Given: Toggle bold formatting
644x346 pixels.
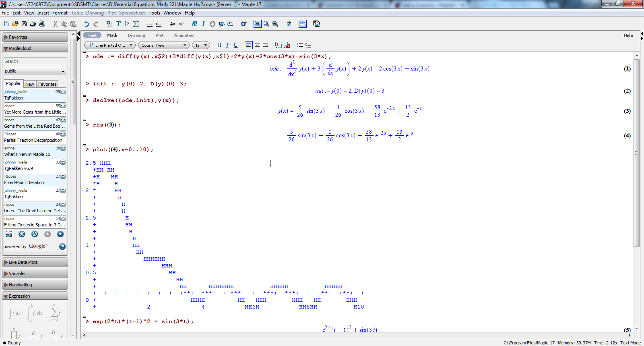Looking at the screenshot, I should click(219, 45).
